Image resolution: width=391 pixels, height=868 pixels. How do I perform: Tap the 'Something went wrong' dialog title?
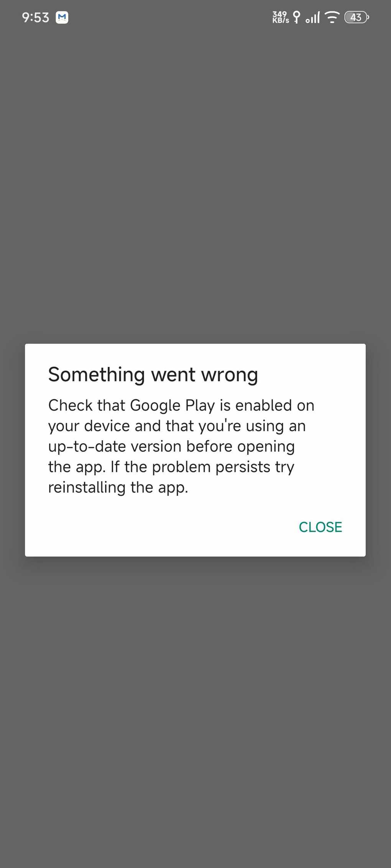(x=153, y=375)
